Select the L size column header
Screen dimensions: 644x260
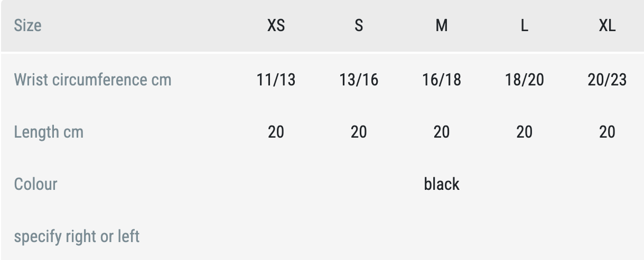pos(524,25)
